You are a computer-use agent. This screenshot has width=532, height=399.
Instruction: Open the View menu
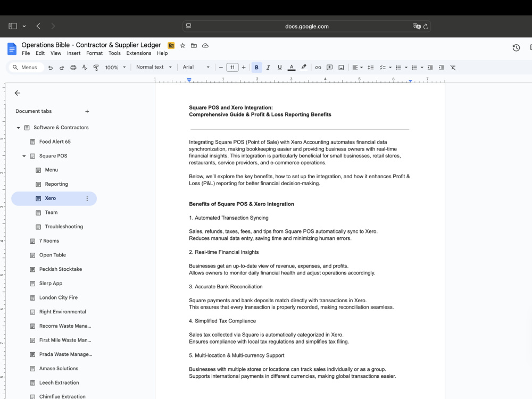56,53
